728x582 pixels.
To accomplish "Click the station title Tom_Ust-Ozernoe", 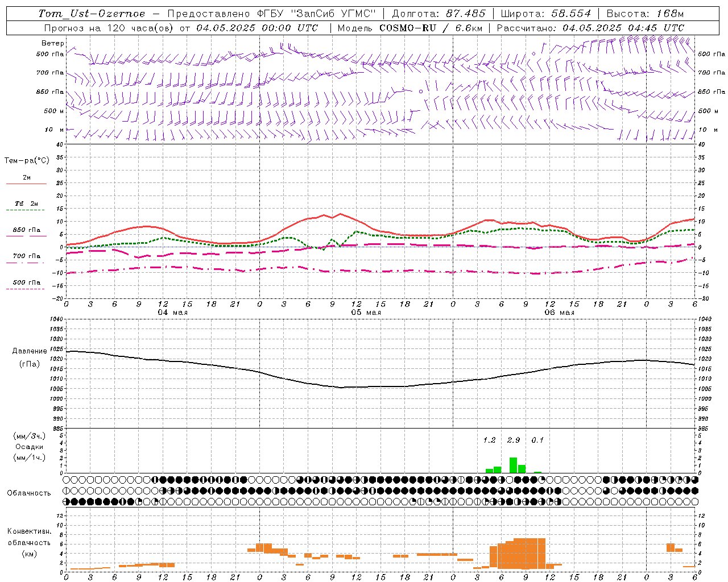I will [92, 14].
